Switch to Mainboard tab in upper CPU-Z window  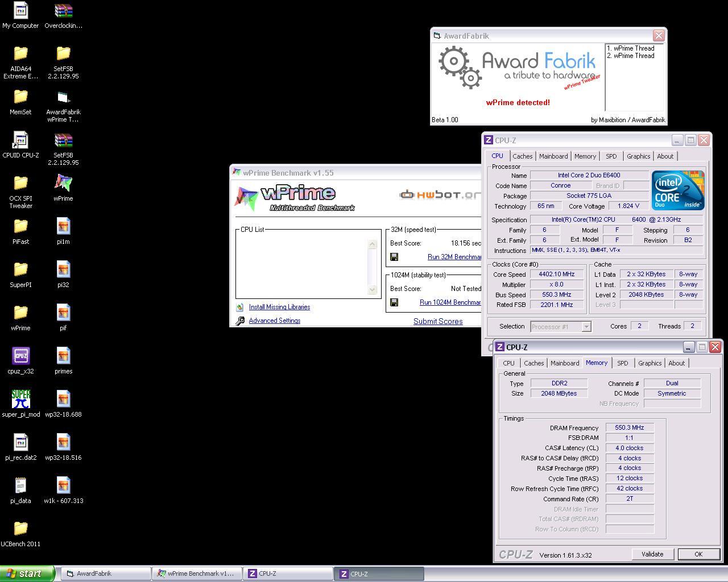553,156
